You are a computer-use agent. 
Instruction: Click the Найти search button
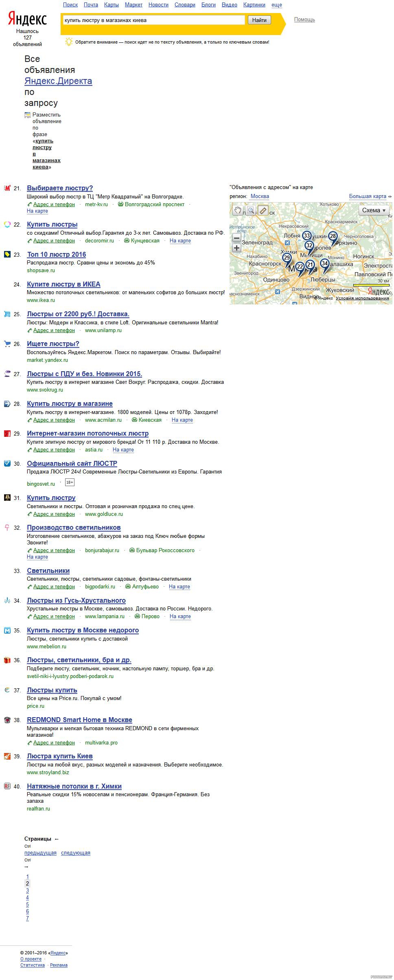click(259, 20)
